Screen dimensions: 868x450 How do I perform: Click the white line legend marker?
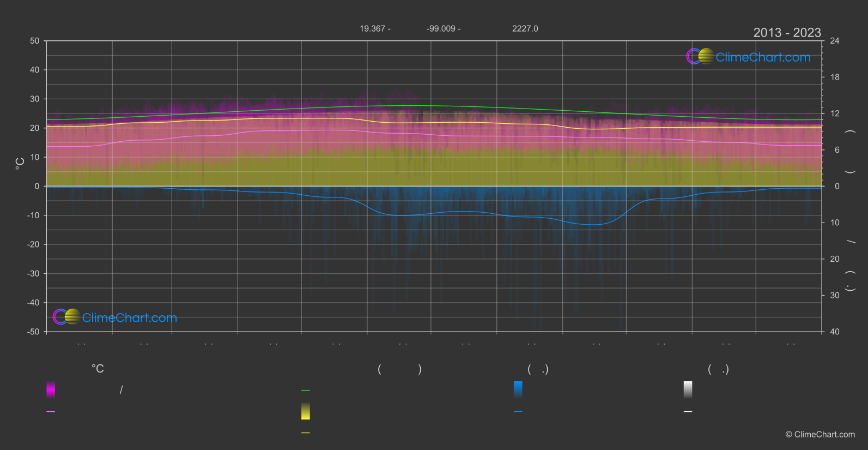click(x=688, y=412)
